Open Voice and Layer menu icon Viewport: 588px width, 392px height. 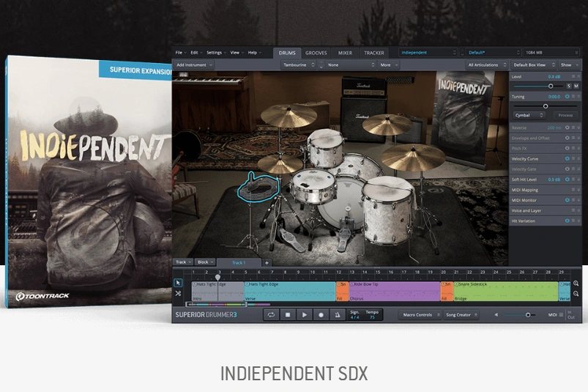573,210
